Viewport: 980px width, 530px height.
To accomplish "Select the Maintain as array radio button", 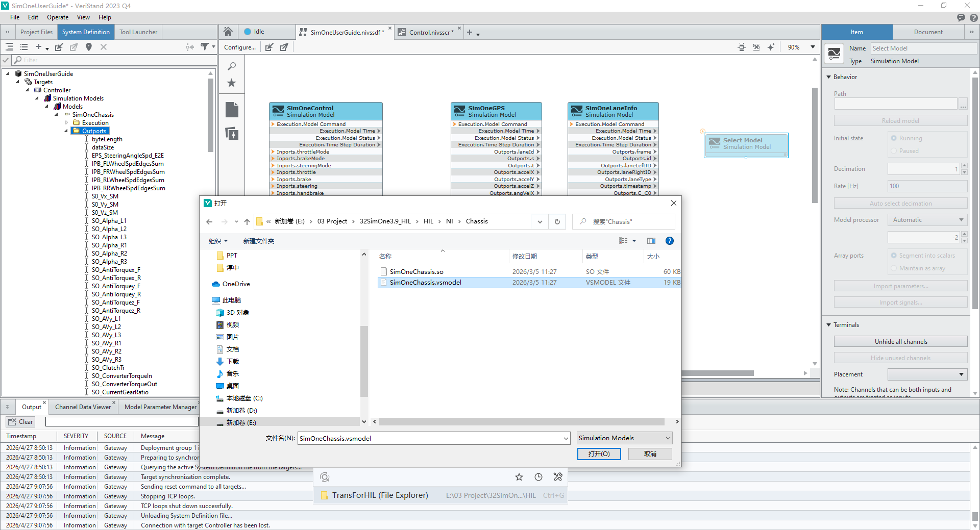I will click(894, 268).
